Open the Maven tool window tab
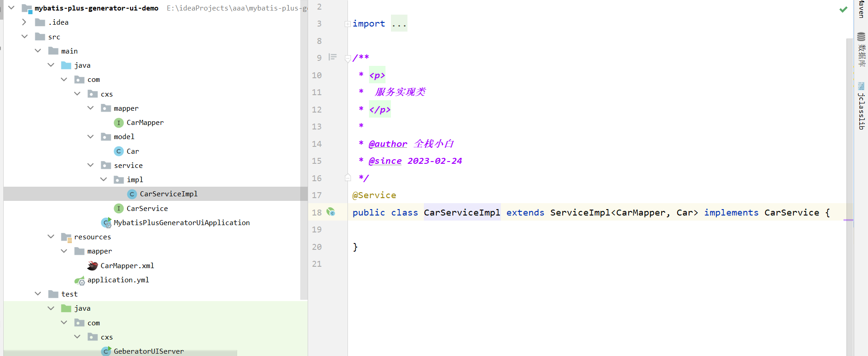This screenshot has width=868, height=356. pos(861,9)
